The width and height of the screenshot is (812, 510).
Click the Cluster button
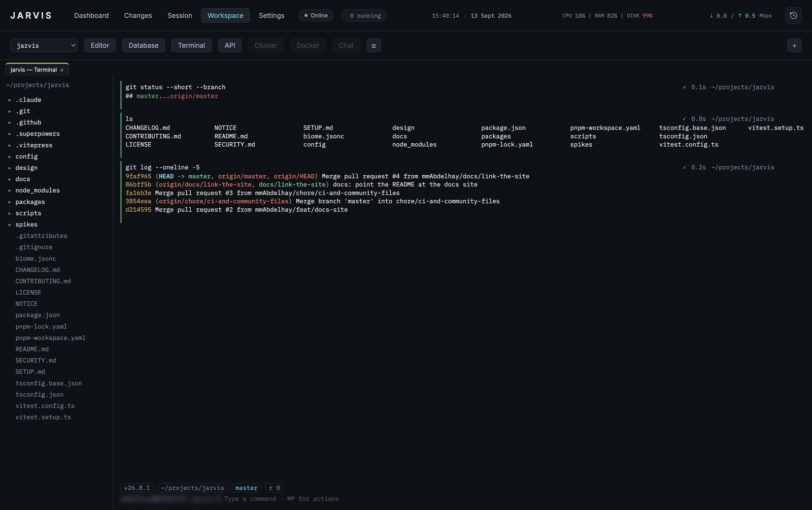266,46
